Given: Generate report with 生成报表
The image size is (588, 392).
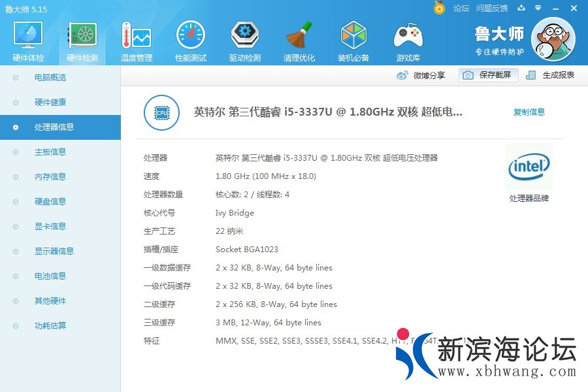Looking at the screenshot, I should point(551,75).
